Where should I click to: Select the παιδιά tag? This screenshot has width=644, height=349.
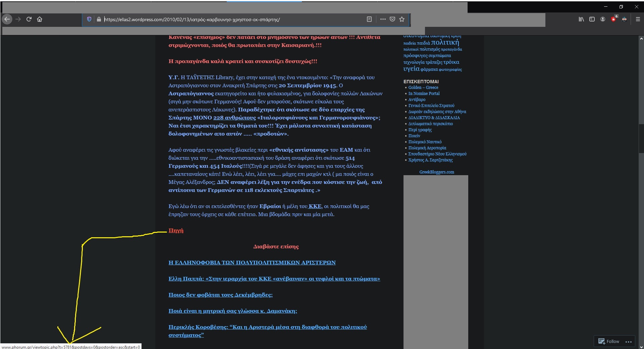point(423,43)
